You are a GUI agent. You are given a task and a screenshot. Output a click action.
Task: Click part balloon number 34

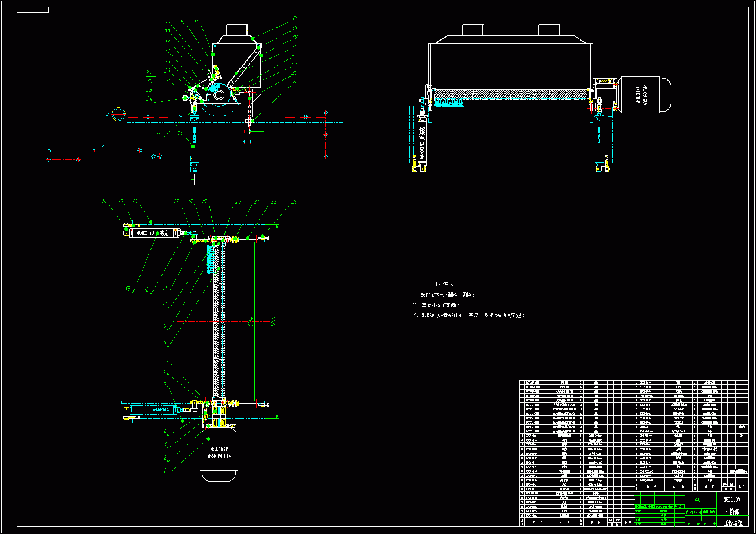tap(167, 22)
